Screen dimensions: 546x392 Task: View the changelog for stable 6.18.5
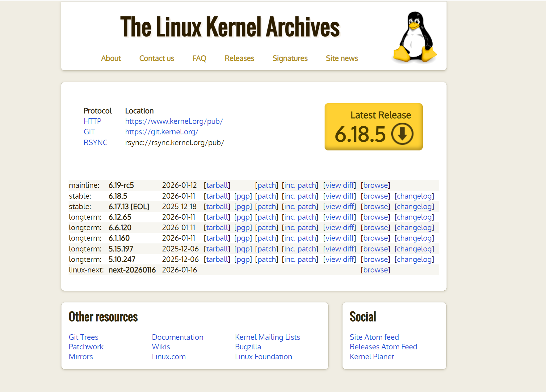[414, 196]
